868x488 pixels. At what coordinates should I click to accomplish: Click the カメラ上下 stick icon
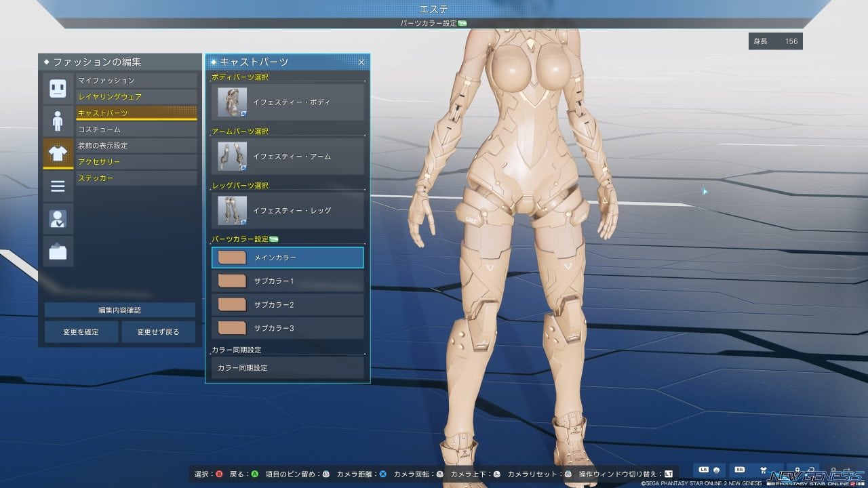(497, 474)
